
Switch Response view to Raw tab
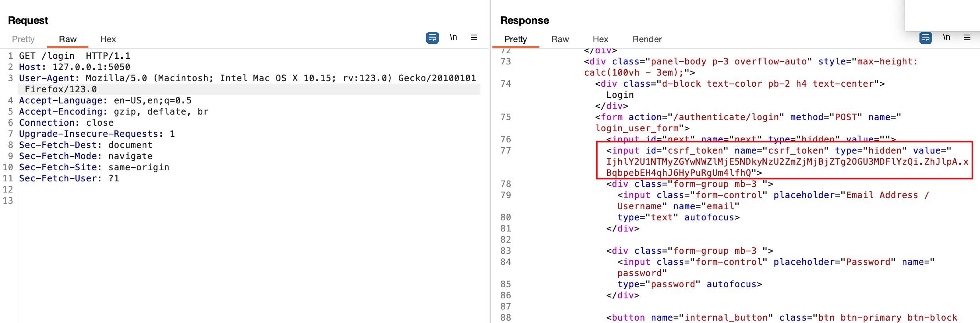click(x=560, y=39)
